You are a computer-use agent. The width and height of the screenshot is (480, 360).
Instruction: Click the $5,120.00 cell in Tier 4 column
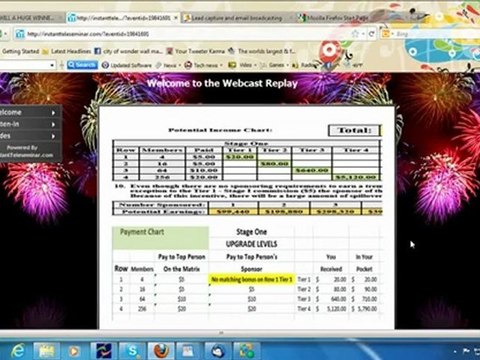pyautogui.click(x=356, y=177)
